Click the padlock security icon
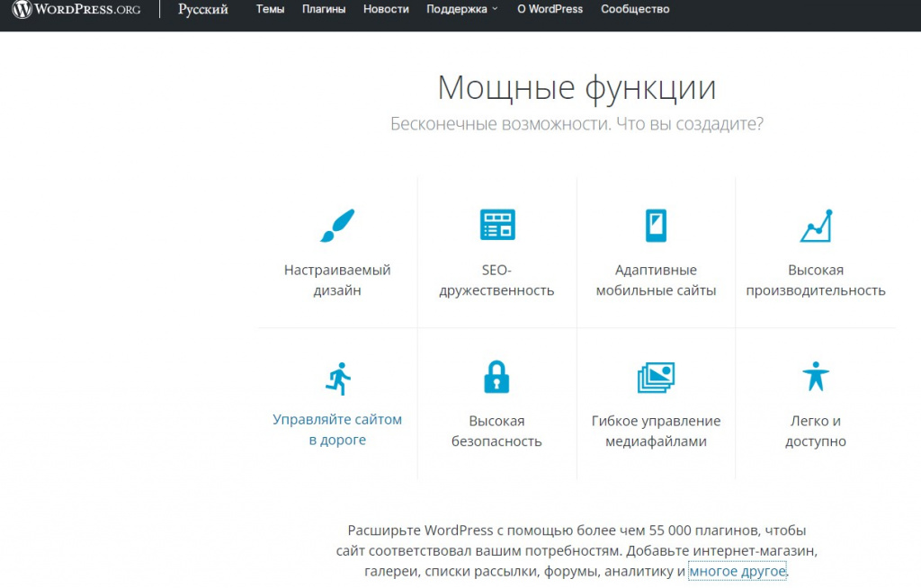 tap(496, 377)
